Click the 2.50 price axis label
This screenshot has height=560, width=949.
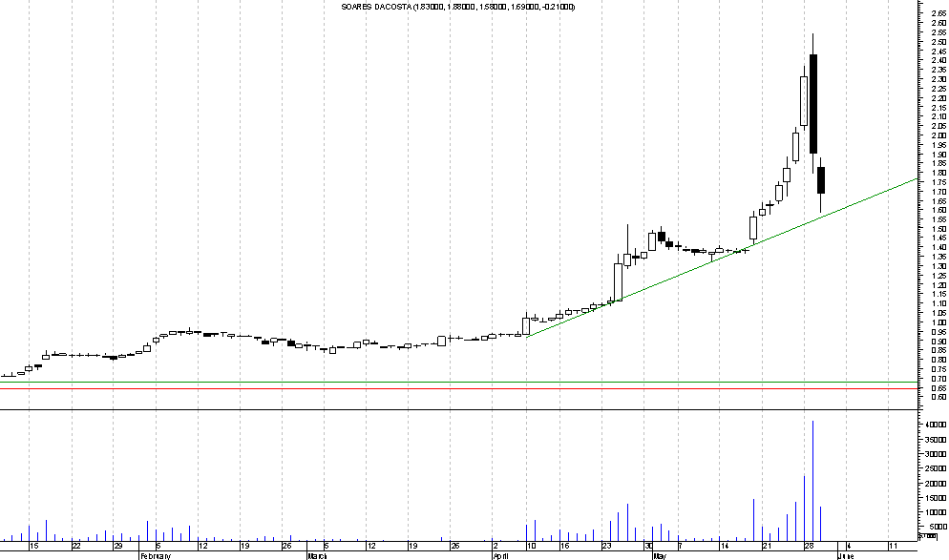[938, 42]
